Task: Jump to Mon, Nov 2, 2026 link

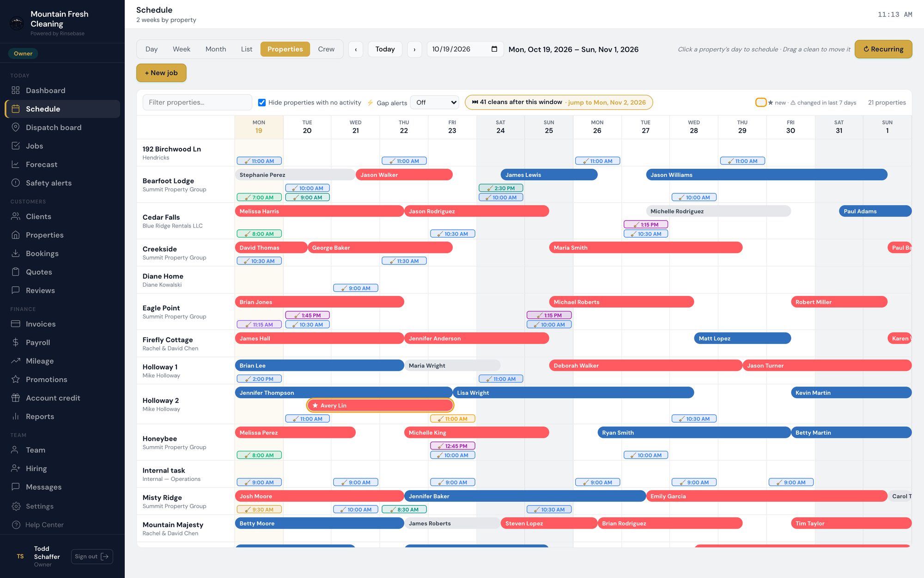Action: (x=607, y=103)
